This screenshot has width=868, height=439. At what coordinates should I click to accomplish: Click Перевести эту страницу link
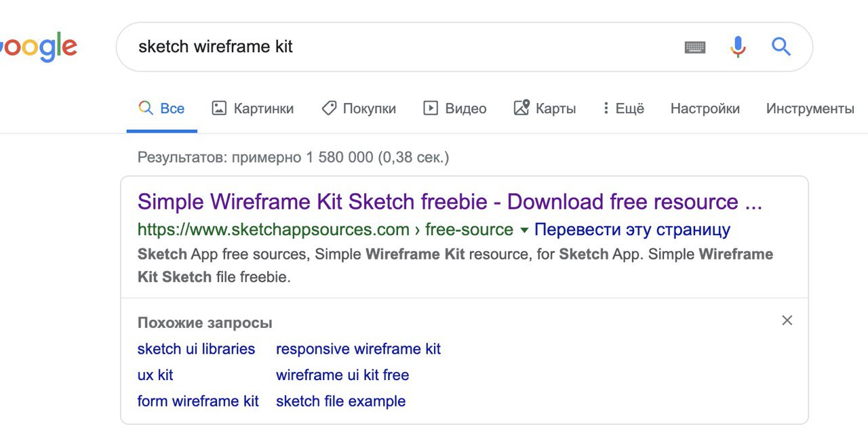pos(632,230)
